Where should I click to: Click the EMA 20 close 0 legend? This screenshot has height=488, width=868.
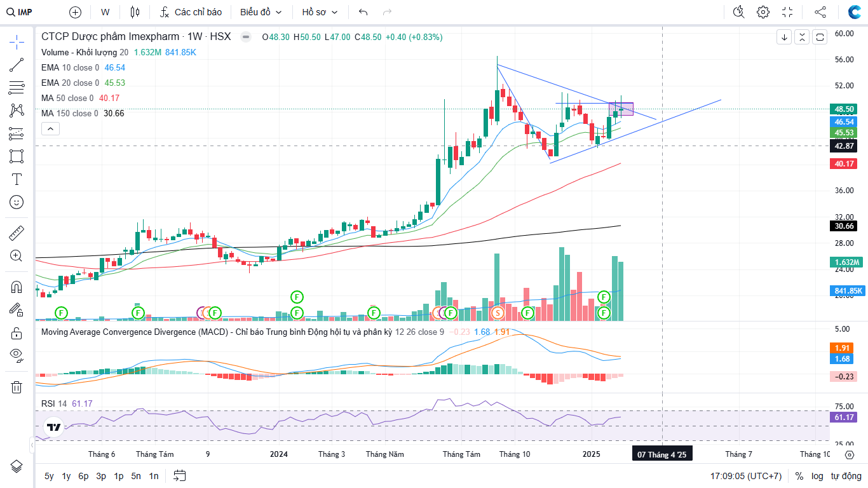tap(71, 83)
